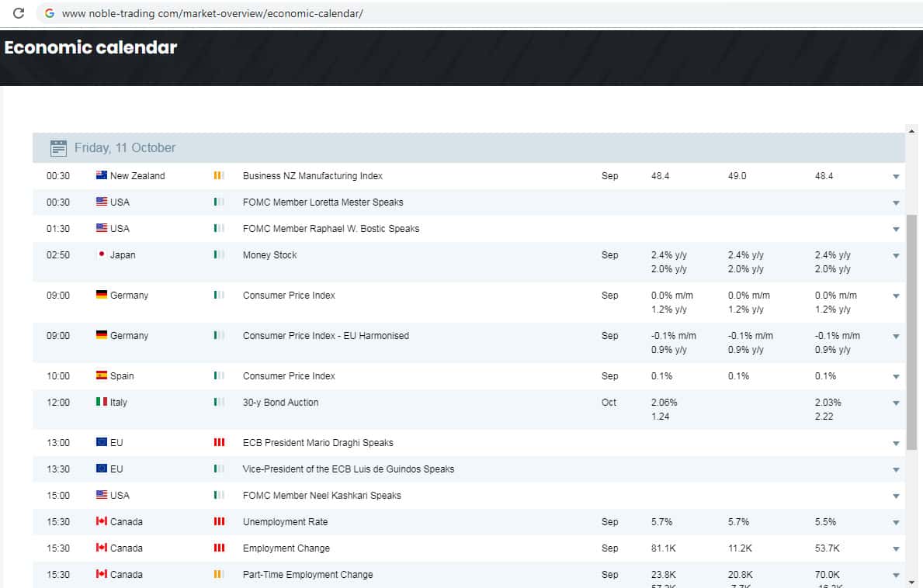Click the calendar's vertical scrollbar thumb
Image resolution: width=923 pixels, height=588 pixels.
(x=911, y=332)
